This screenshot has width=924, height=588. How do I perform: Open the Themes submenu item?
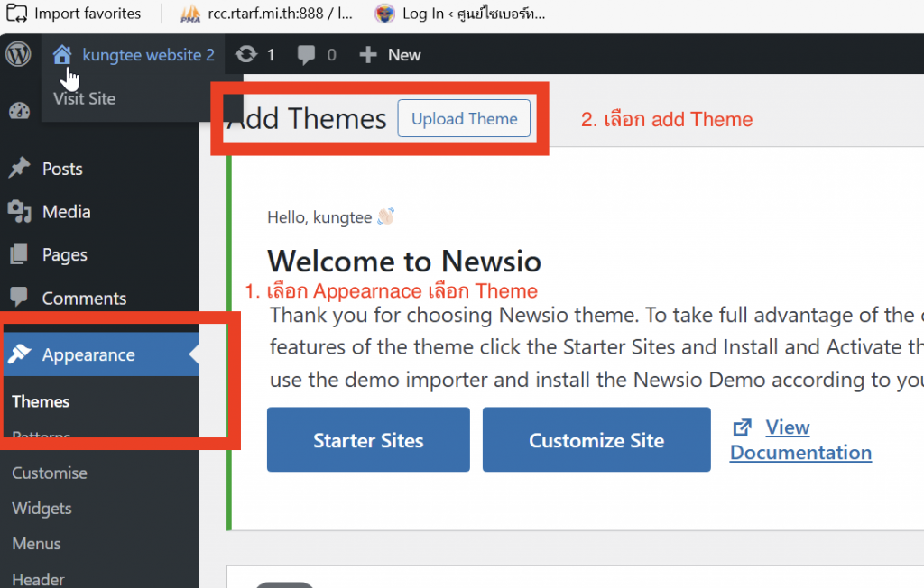point(41,401)
